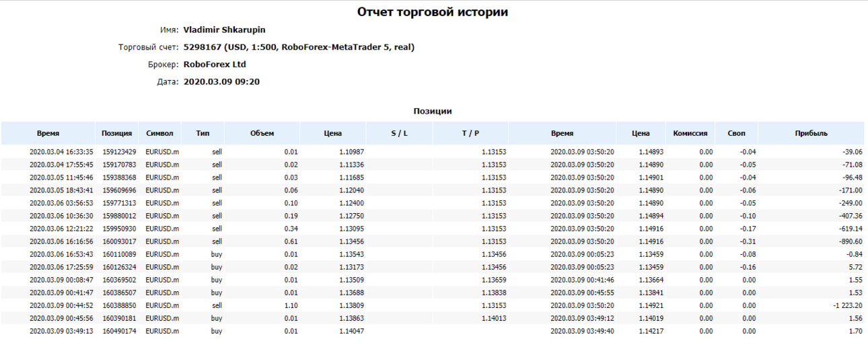The image size is (868, 347).
Task: Click profit value -171.00
Action: [849, 190]
